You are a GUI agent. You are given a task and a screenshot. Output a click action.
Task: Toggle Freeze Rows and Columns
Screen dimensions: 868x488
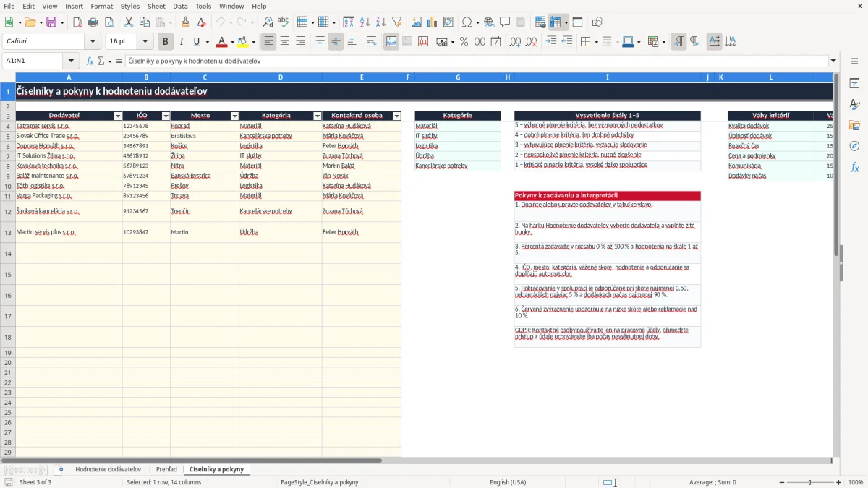pyautogui.click(x=556, y=22)
